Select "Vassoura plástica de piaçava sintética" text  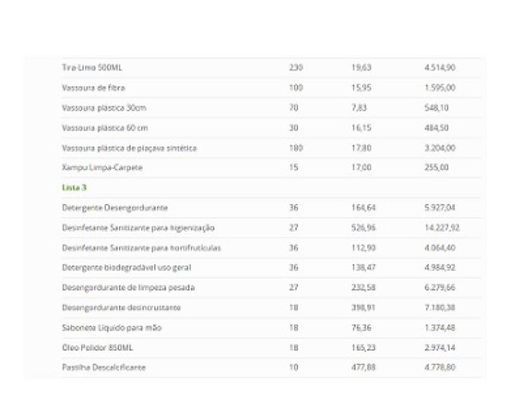tap(129, 148)
